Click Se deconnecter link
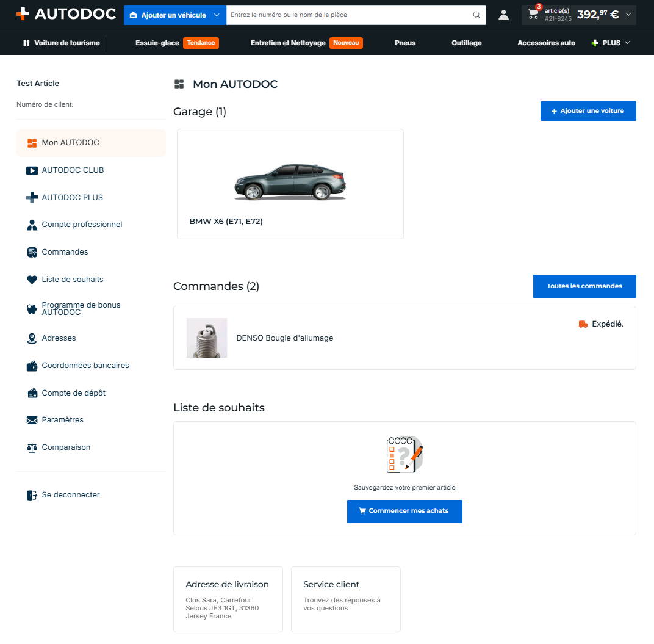654x644 pixels. click(x=71, y=495)
